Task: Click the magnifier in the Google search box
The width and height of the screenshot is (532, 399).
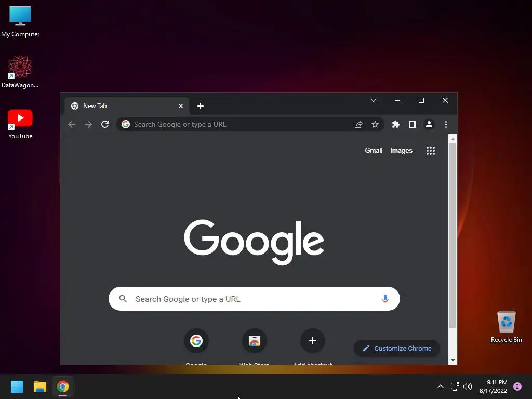Action: (x=123, y=299)
